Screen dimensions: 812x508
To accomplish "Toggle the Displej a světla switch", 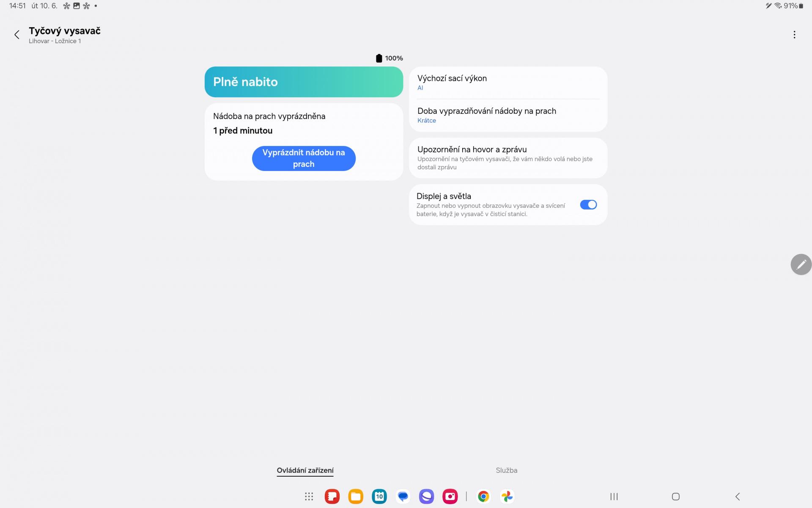I will tap(588, 205).
